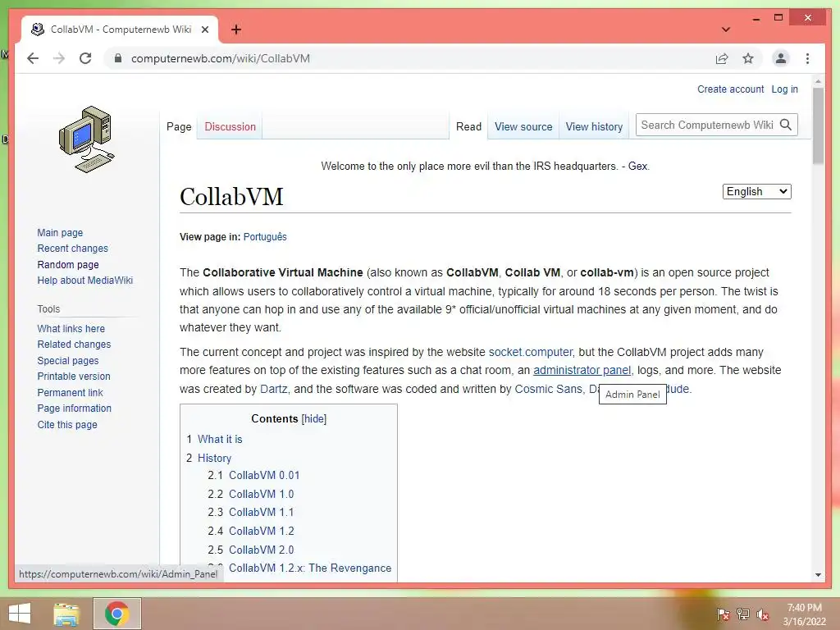Jump to CollabVM 1.1 section
The width and height of the screenshot is (840, 630).
(x=261, y=512)
